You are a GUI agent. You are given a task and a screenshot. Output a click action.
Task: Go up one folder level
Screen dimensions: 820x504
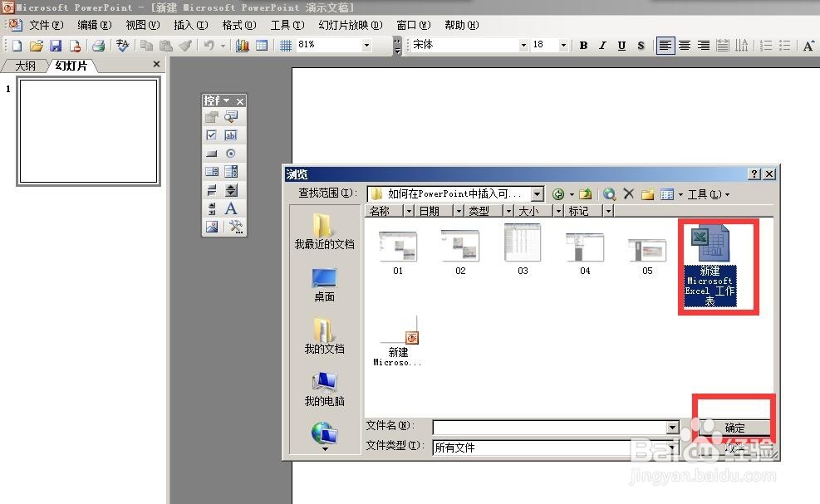click(x=585, y=194)
